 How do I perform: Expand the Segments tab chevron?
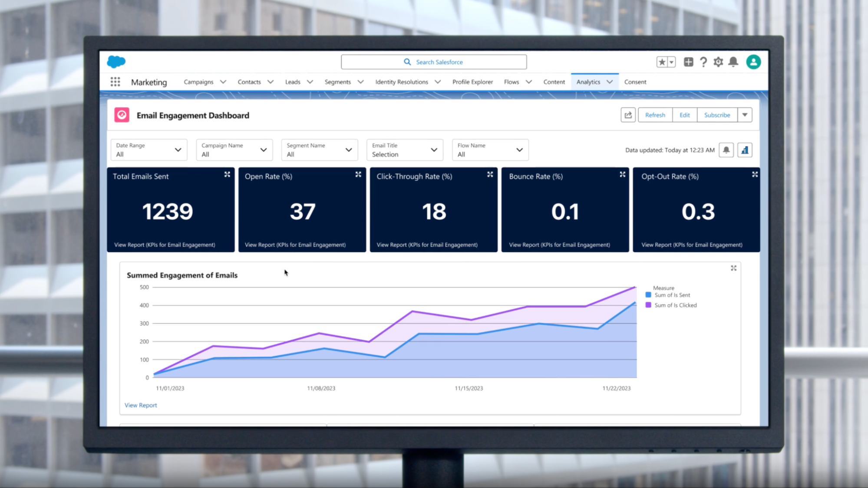360,82
